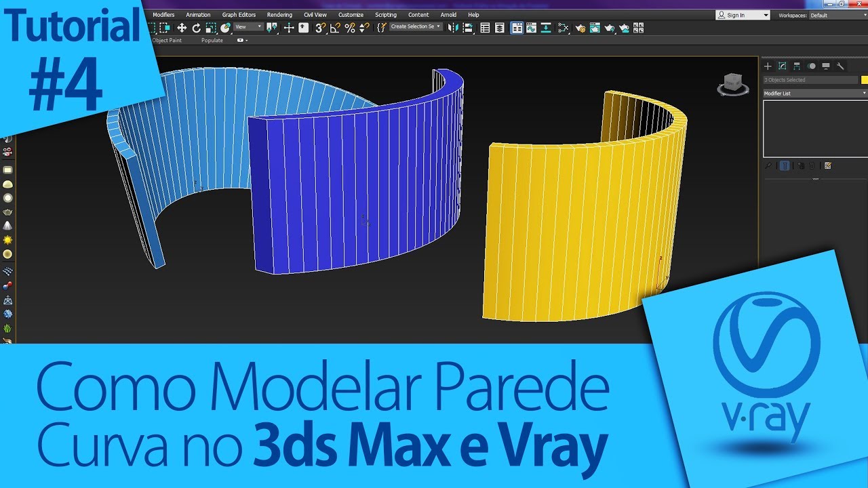Switch to the Populate ribbon tab
This screenshot has height=488, width=868.
pos(212,41)
